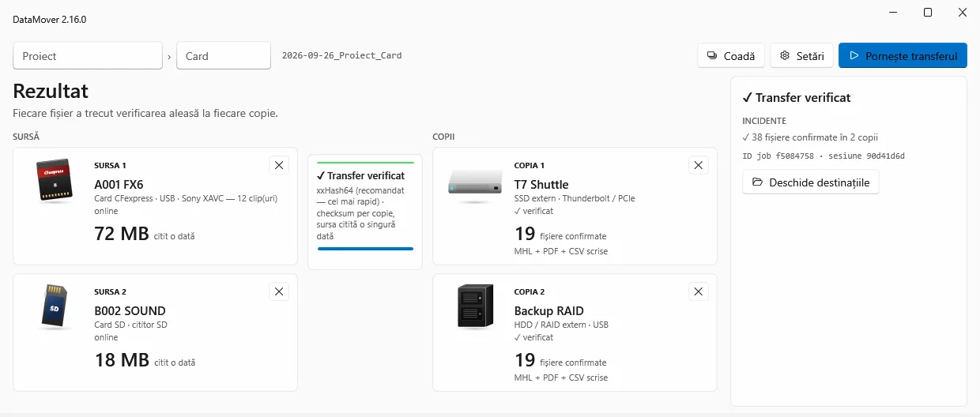Image resolution: width=980 pixels, height=417 pixels.
Task: Click folder name 2026-09-26_Proiect_Card
Action: pos(342,56)
